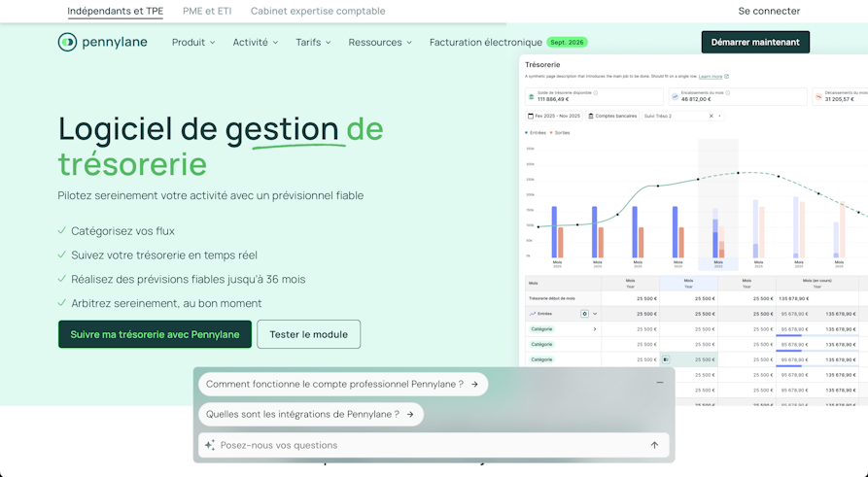
Task: Select 'Quelles sont les intégrations de Pennylane ?' suggestion
Action: coord(311,415)
